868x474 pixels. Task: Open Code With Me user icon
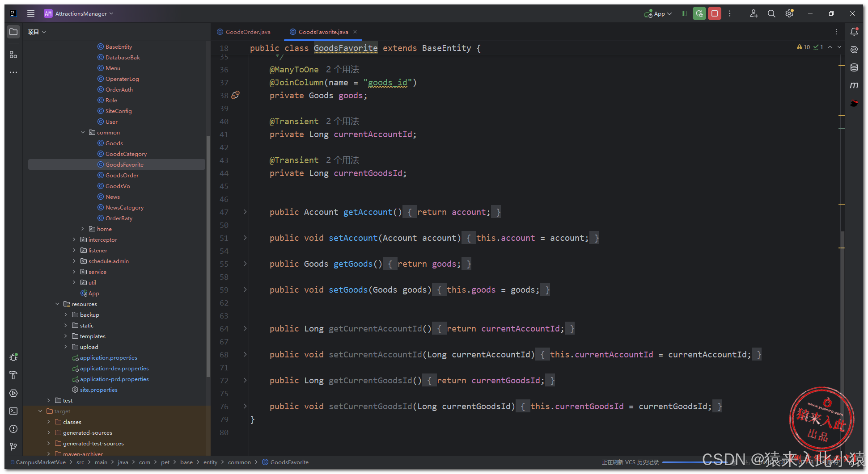coord(754,13)
